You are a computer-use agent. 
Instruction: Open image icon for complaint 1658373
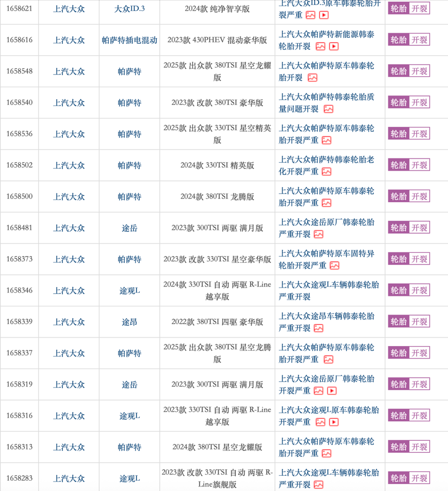[x=335, y=266]
